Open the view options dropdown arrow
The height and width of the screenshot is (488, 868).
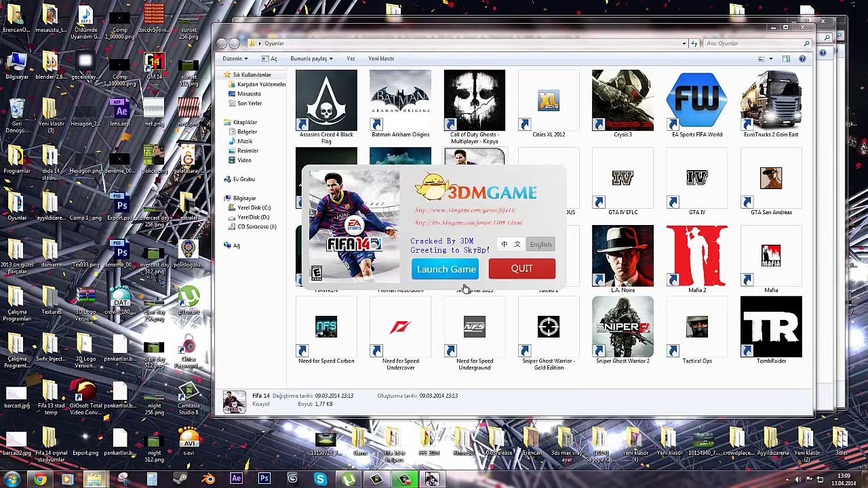click(x=770, y=59)
